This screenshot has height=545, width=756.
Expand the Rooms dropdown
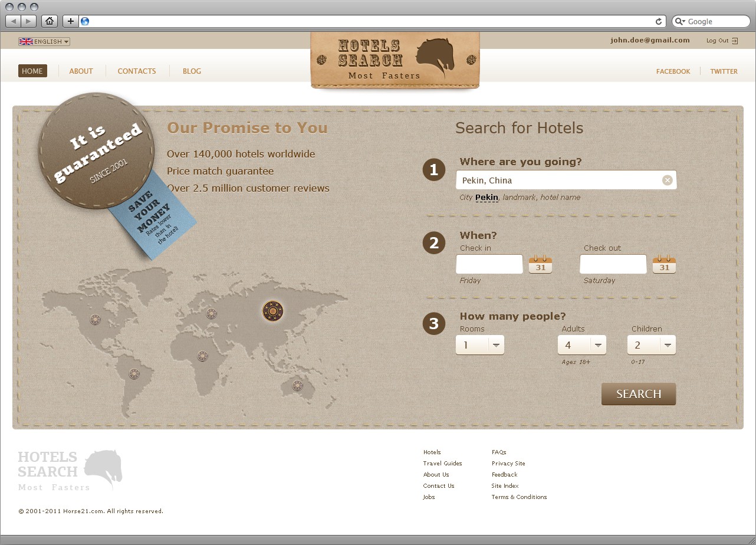pyautogui.click(x=480, y=345)
